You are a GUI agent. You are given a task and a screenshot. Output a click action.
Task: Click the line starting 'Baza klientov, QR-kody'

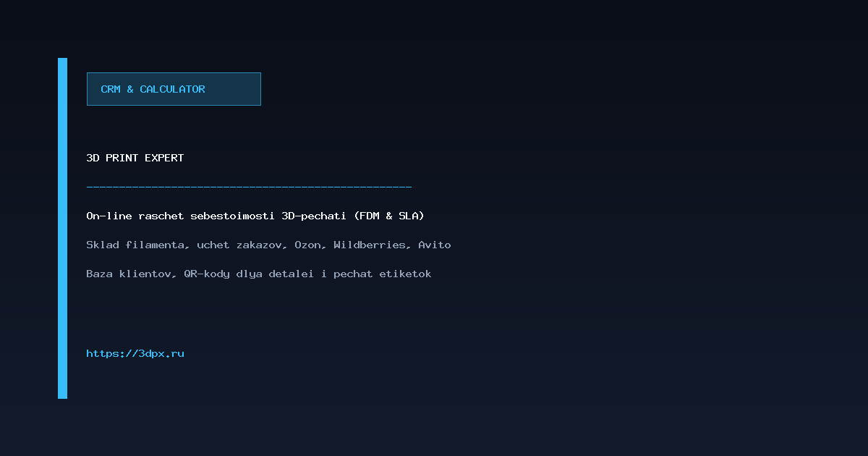click(259, 274)
